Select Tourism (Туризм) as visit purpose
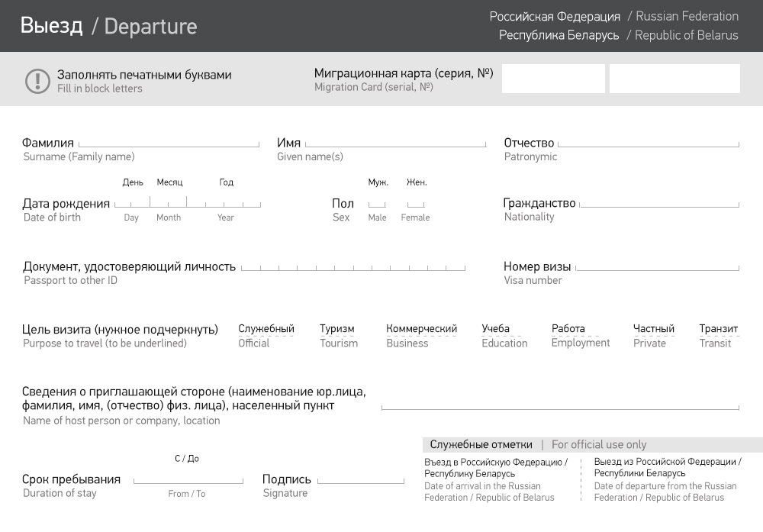The height and width of the screenshot is (532, 763). coord(337,330)
